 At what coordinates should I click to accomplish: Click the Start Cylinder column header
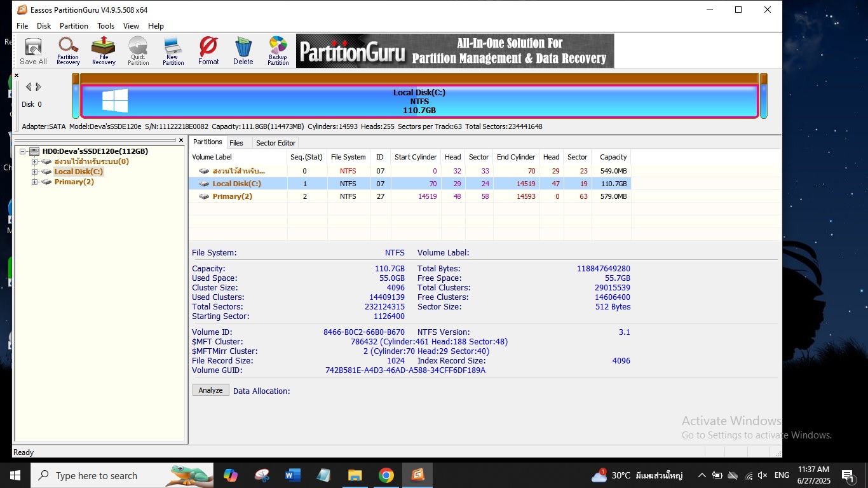point(416,157)
